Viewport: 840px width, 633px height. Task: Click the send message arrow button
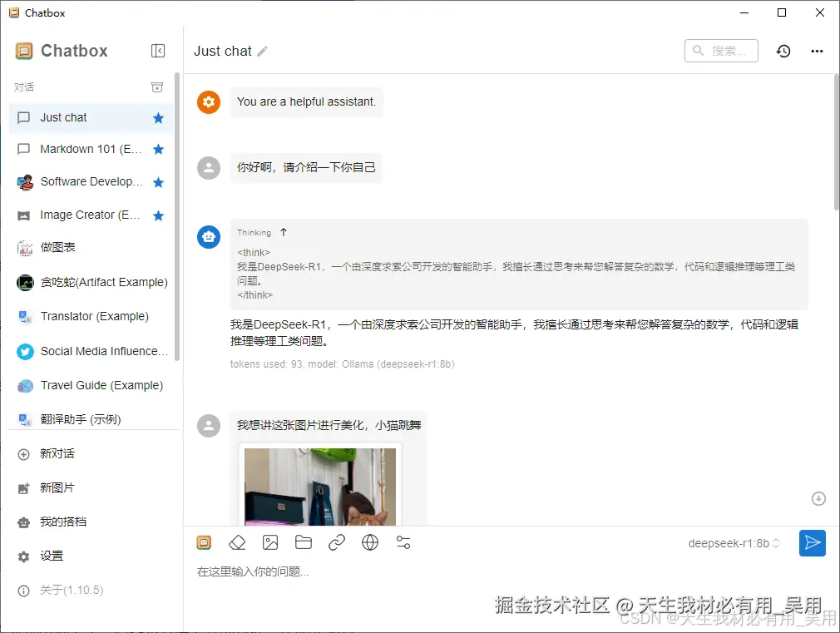813,542
